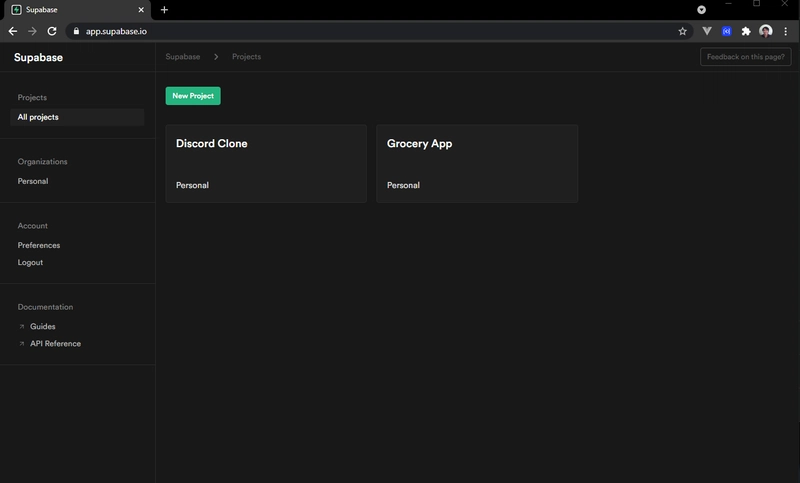The width and height of the screenshot is (800, 483).
Task: Open the Feedback on this page button
Action: pyautogui.click(x=745, y=57)
